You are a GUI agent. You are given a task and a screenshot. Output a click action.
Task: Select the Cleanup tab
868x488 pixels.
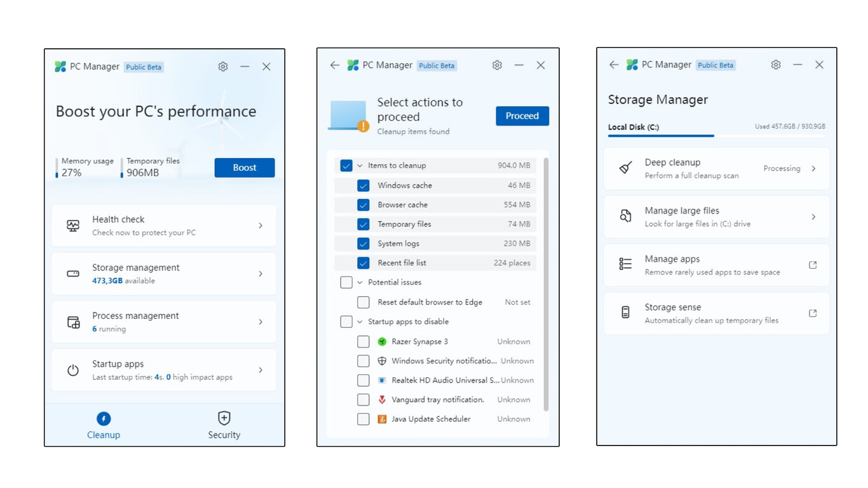104,425
